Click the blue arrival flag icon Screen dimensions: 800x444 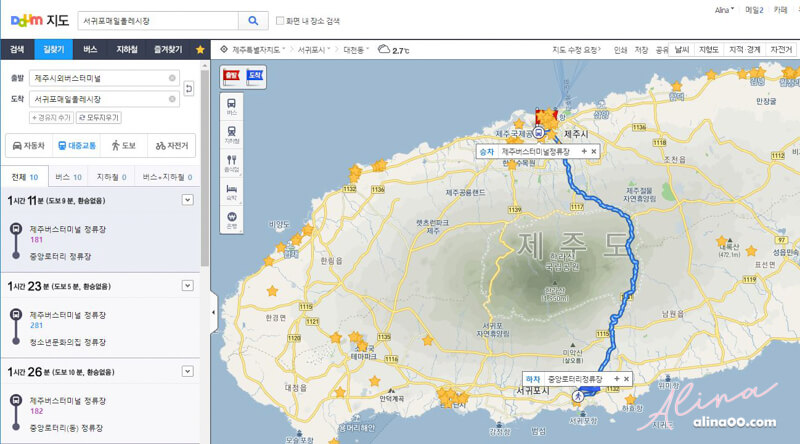click(x=254, y=76)
